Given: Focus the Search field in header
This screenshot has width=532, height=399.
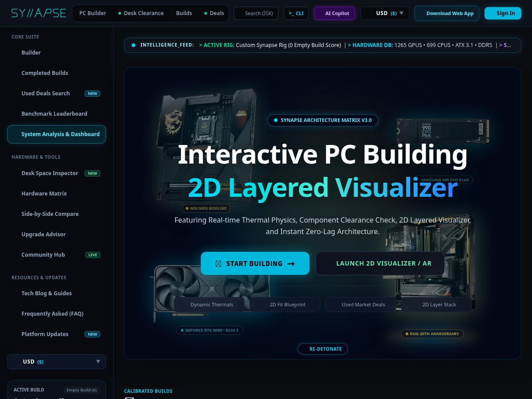Looking at the screenshot, I should [x=256, y=13].
